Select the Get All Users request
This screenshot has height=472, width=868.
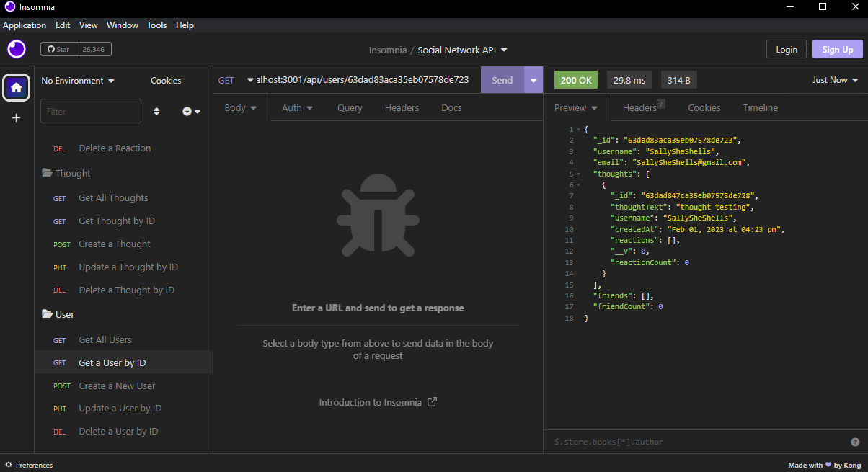123,339
